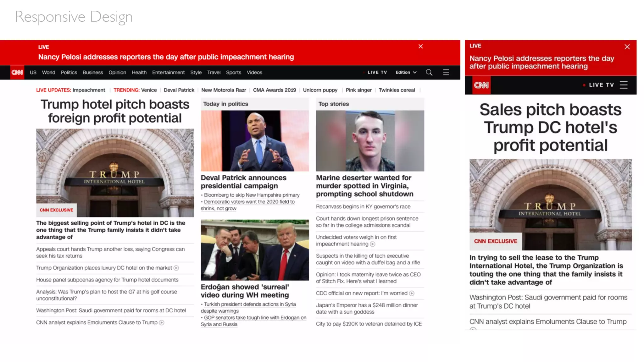Close the mobile view LIVE banner
Image resolution: width=644 pixels, height=362 pixels.
(627, 47)
